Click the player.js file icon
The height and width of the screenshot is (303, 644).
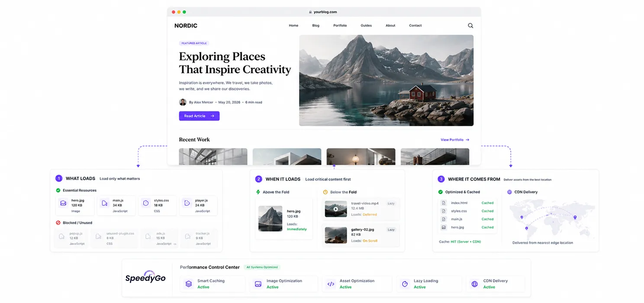click(187, 203)
